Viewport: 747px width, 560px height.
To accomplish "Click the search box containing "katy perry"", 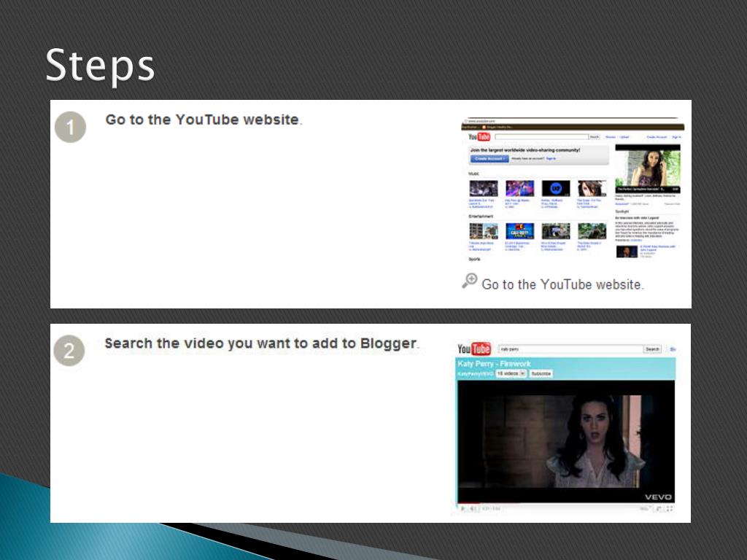I will [570, 349].
